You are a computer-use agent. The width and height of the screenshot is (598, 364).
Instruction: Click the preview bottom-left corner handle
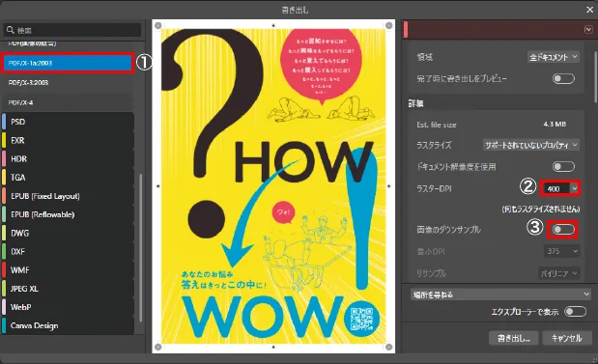point(157,347)
